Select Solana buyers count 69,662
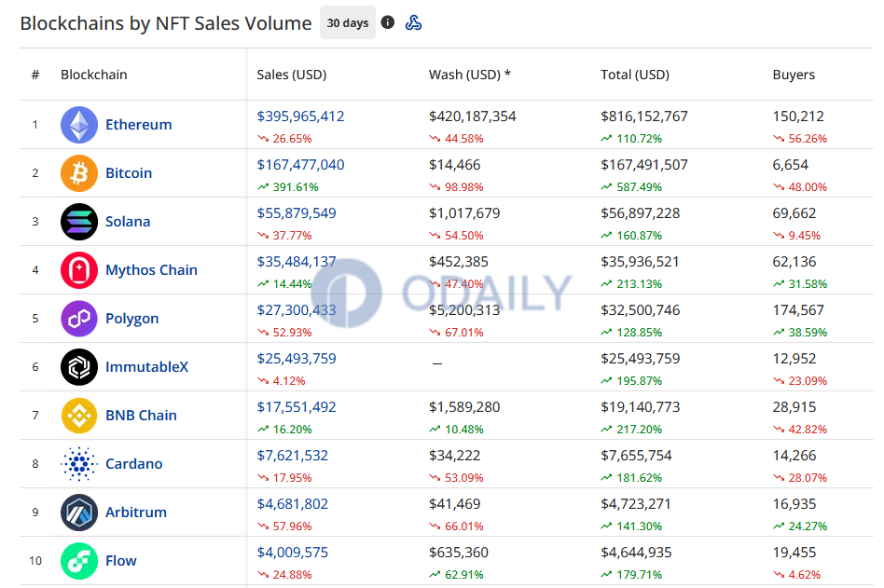 tap(794, 212)
